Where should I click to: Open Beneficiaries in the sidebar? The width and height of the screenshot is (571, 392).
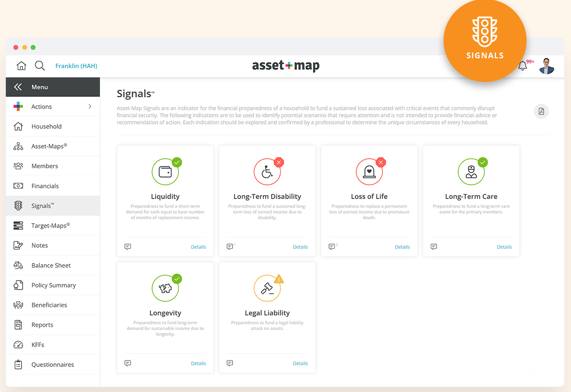53,305
